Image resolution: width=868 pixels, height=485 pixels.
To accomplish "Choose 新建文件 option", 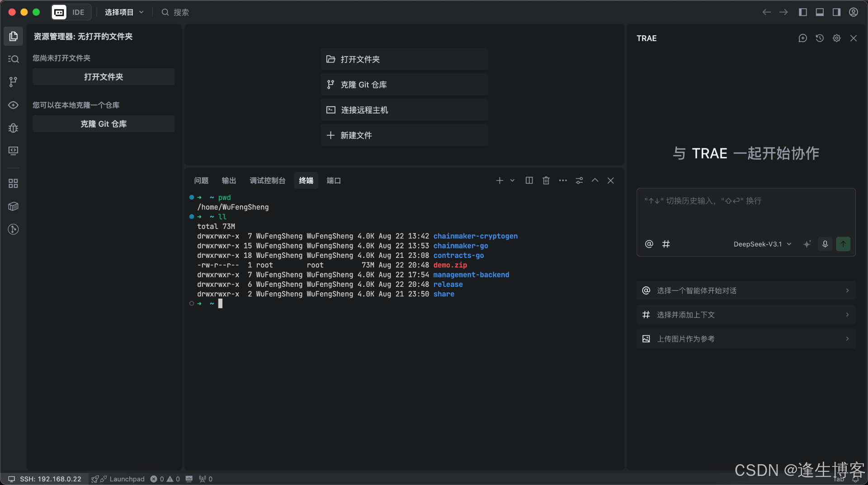I will [405, 135].
